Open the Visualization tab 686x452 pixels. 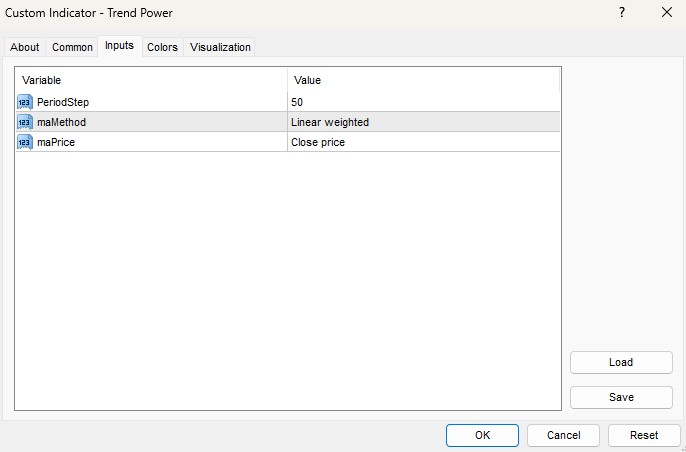[x=220, y=47]
